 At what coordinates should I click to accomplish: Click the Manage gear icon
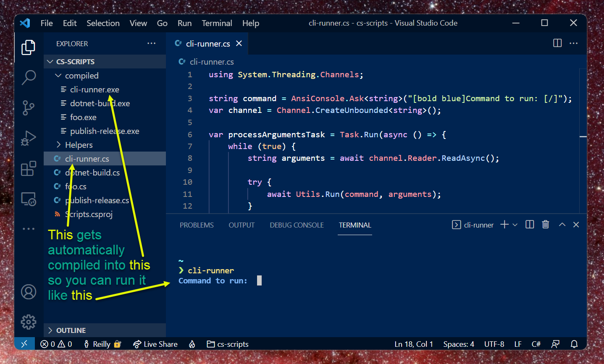tap(29, 322)
